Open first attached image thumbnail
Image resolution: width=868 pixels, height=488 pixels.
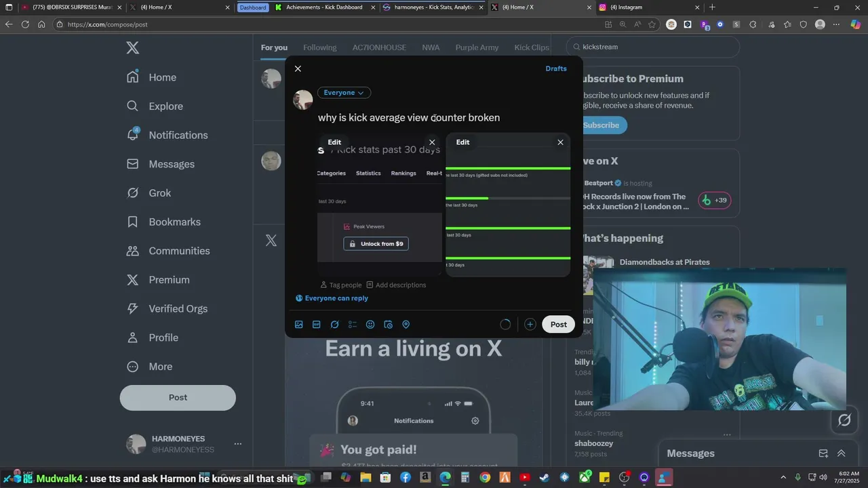380,205
